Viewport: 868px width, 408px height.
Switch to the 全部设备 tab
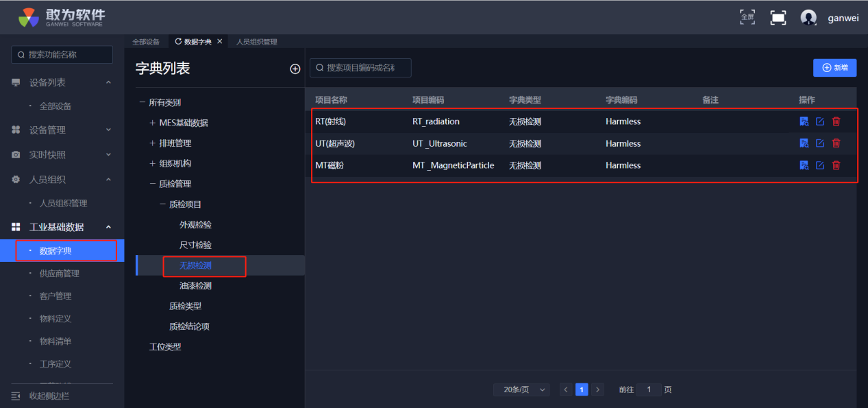tap(146, 42)
